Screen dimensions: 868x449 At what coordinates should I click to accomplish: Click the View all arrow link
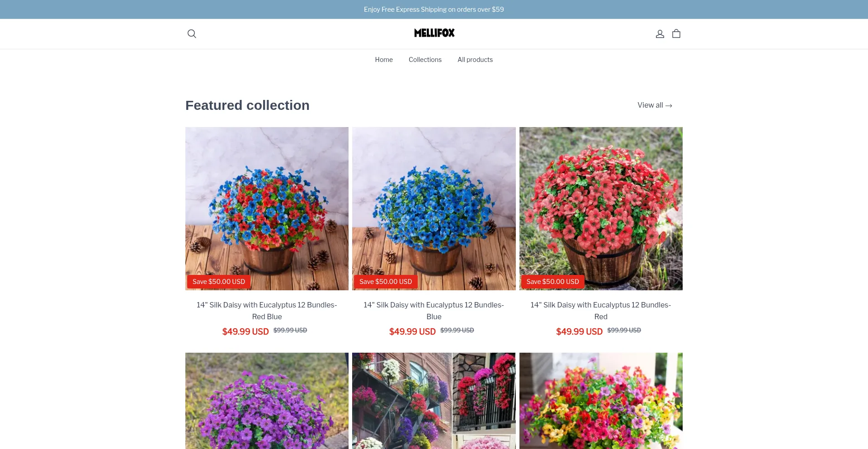pos(655,105)
